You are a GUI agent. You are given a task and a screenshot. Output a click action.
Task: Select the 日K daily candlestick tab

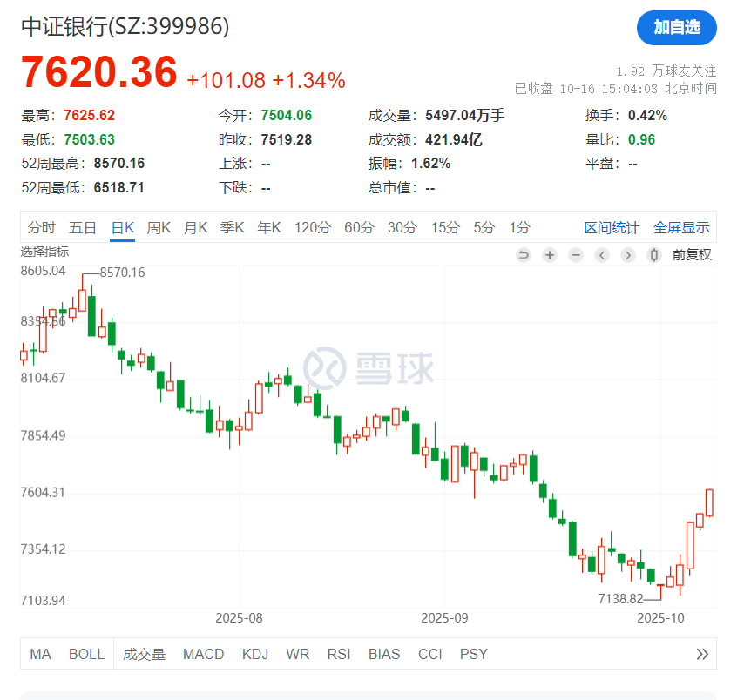(123, 227)
